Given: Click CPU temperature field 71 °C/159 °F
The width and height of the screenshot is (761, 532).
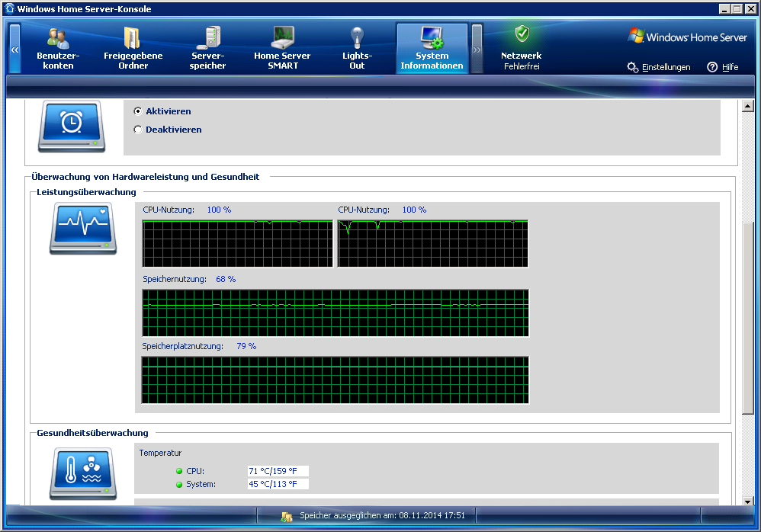Looking at the screenshot, I should pyautogui.click(x=278, y=471).
